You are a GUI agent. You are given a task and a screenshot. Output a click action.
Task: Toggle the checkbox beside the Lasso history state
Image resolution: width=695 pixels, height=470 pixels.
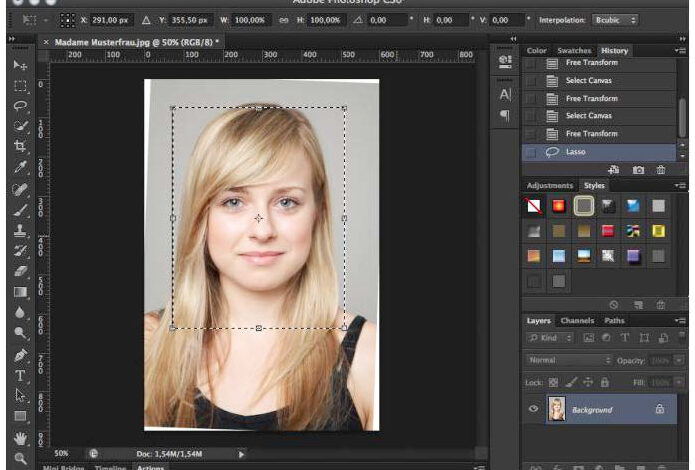pyautogui.click(x=531, y=152)
